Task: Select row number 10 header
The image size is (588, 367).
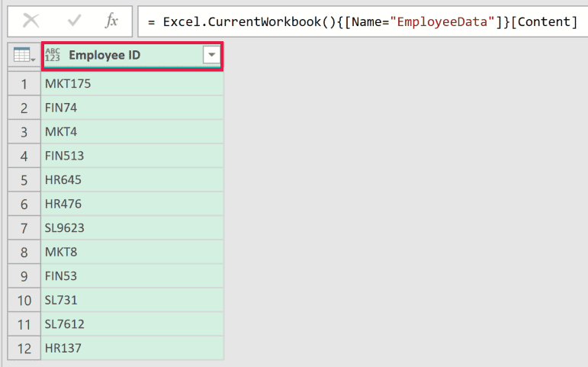Action: [x=24, y=300]
